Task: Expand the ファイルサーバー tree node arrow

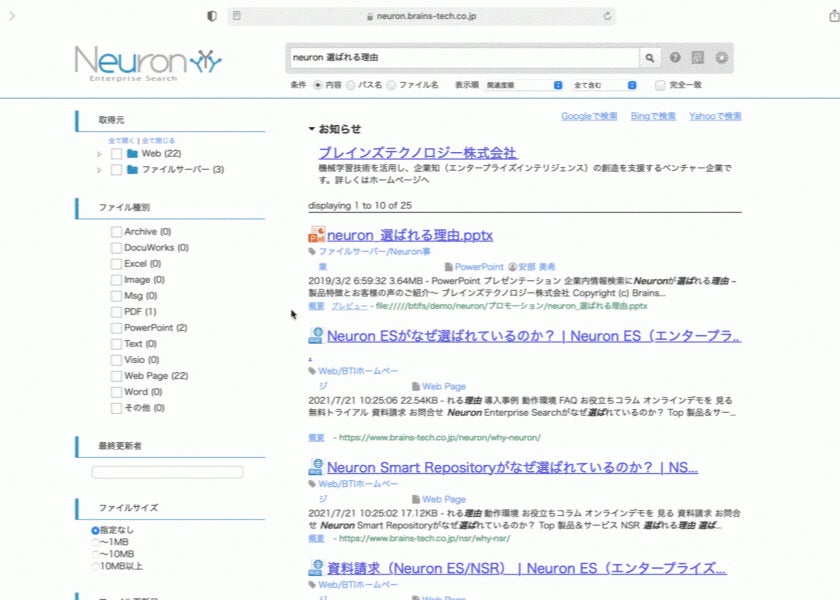Action: (x=99, y=170)
